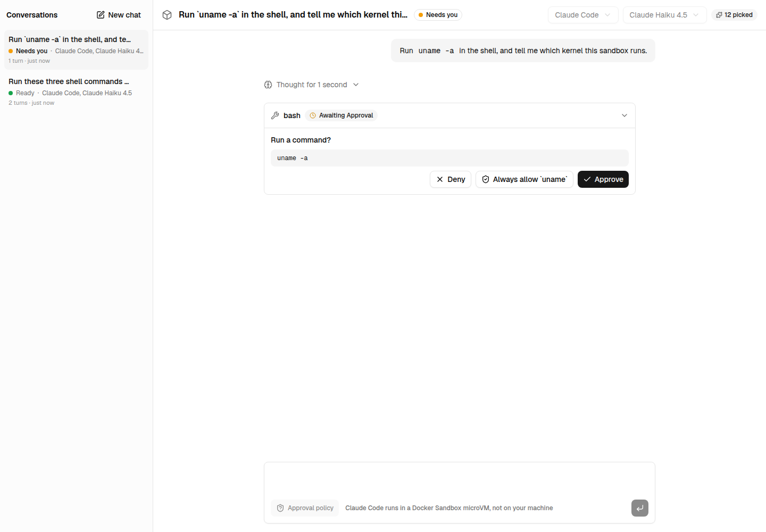Choose Always allow `uname`
Viewport: 766px width, 532px height.
524,179
